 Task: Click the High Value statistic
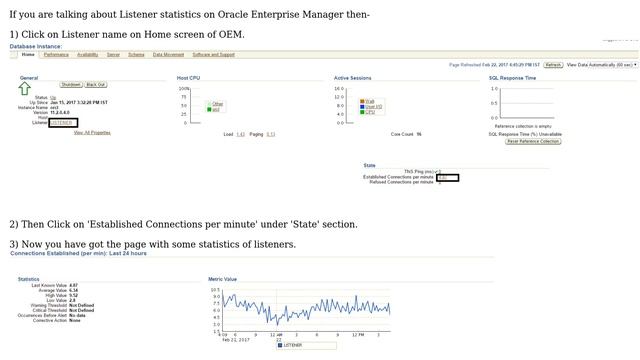(73, 296)
